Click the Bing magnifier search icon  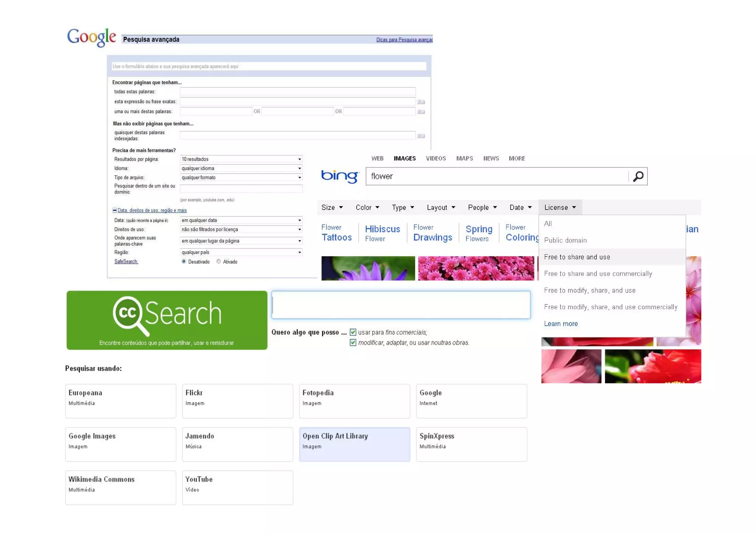point(638,176)
